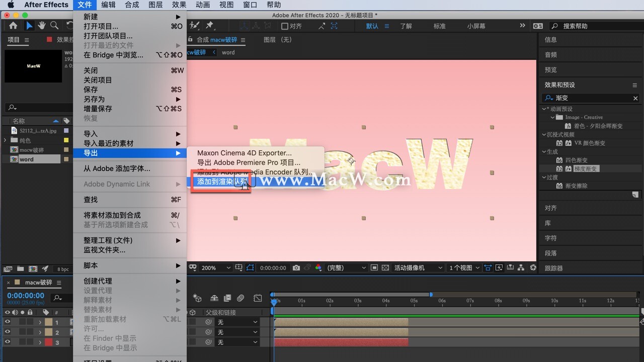The height and width of the screenshot is (362, 644).
Task: Click the VR goggles preview icon
Action: coord(192,268)
